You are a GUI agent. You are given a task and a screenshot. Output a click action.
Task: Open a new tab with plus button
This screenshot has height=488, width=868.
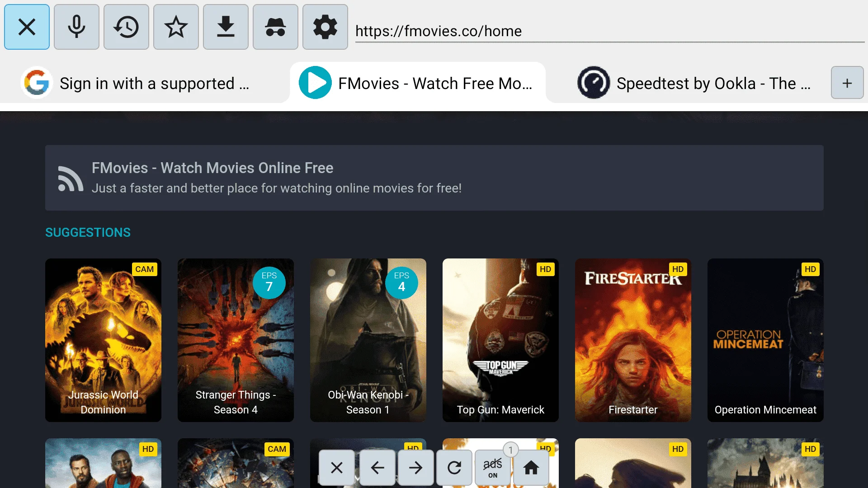pyautogui.click(x=847, y=83)
